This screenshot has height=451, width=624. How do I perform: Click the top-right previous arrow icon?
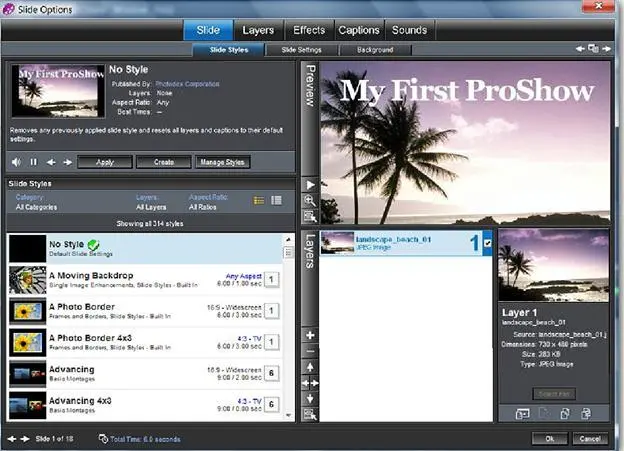(x=580, y=49)
